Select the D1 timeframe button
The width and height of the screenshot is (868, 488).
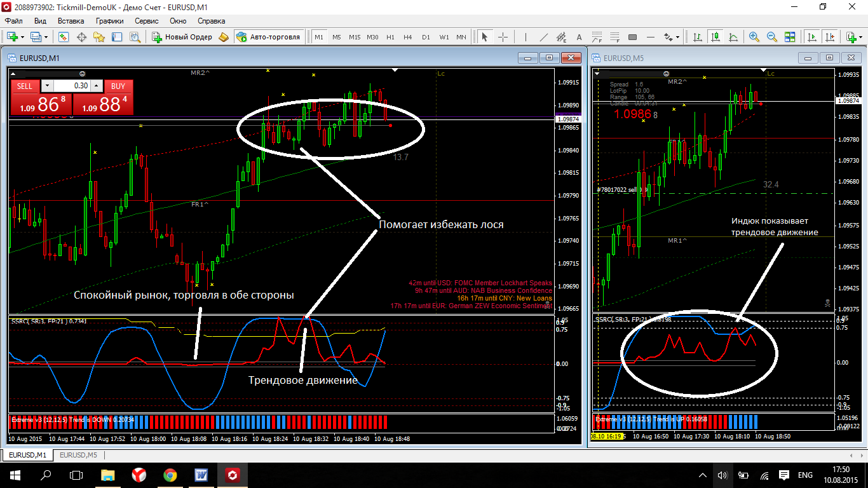click(x=426, y=37)
